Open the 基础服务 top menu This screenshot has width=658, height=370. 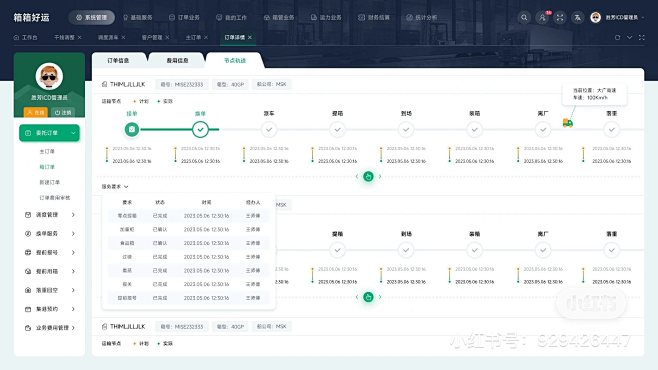[x=138, y=18]
